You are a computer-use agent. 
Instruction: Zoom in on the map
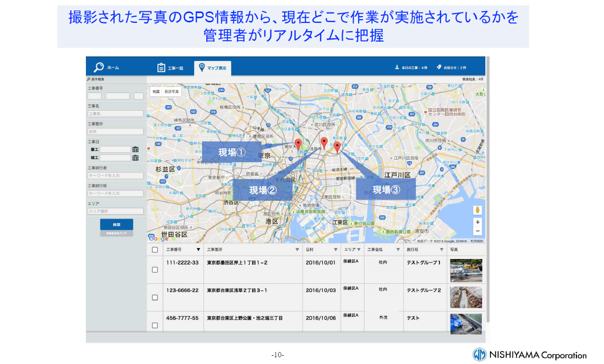[477, 222]
